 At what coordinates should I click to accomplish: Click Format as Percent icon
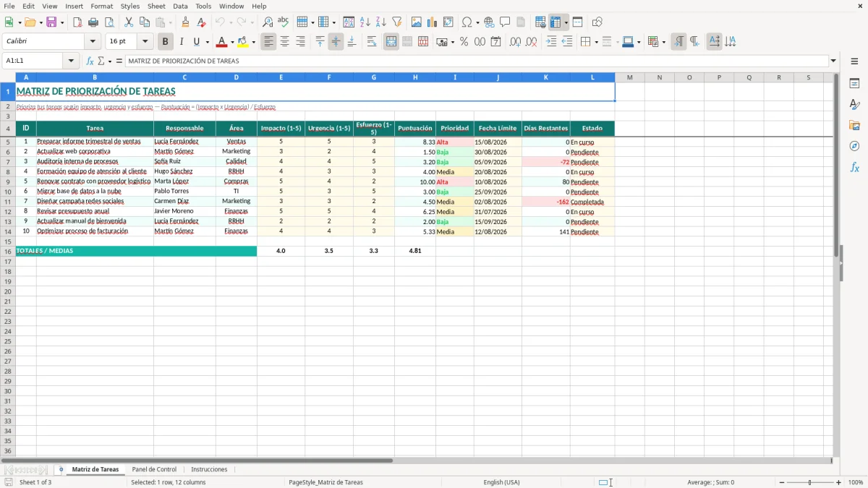click(x=464, y=42)
